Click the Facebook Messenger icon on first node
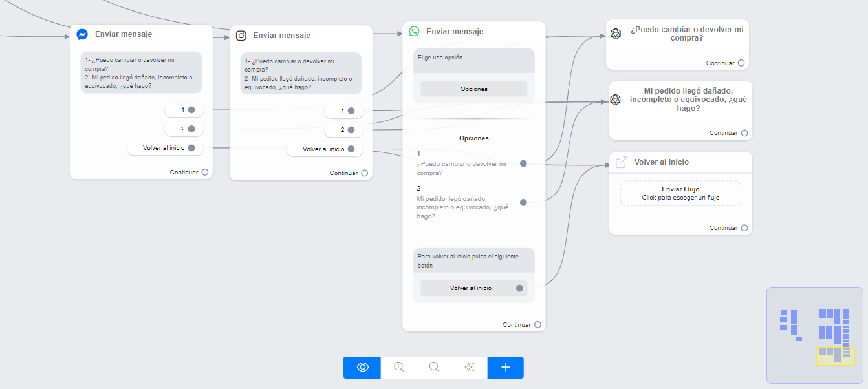This screenshot has width=868, height=389. [x=82, y=34]
